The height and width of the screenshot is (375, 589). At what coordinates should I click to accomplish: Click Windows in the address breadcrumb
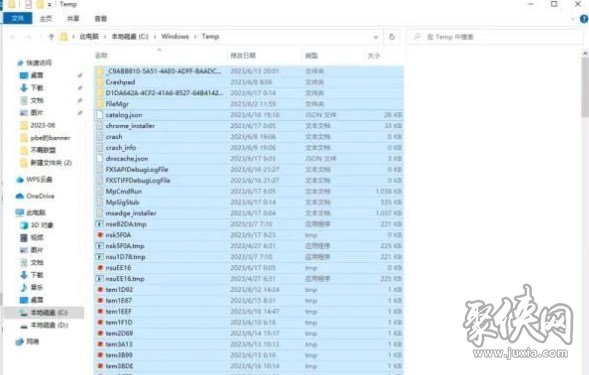(x=175, y=36)
